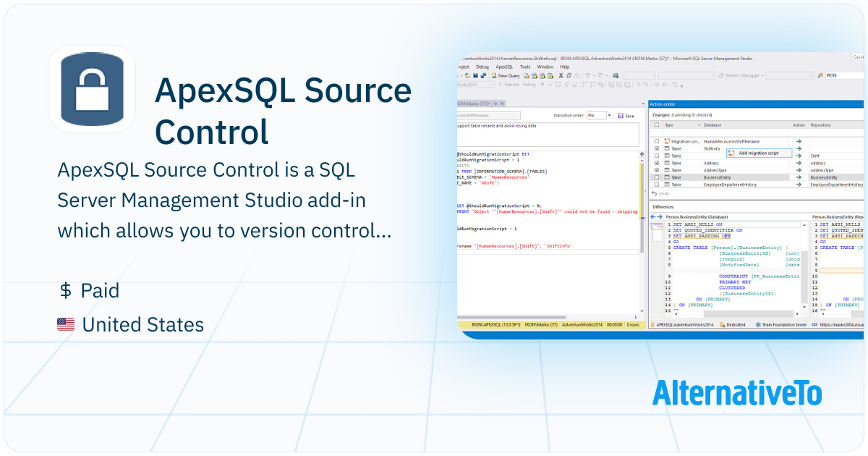Click action arrow for AddressType row

[799, 170]
